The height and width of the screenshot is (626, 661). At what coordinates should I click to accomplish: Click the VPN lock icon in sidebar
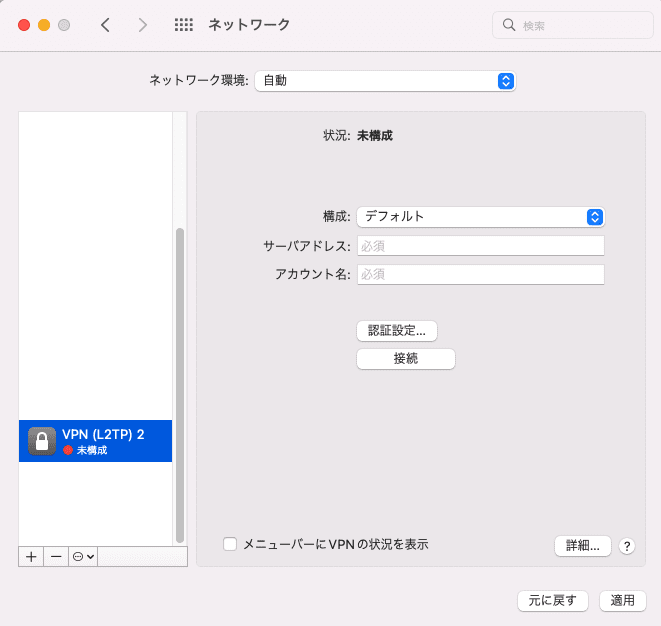click(x=42, y=441)
